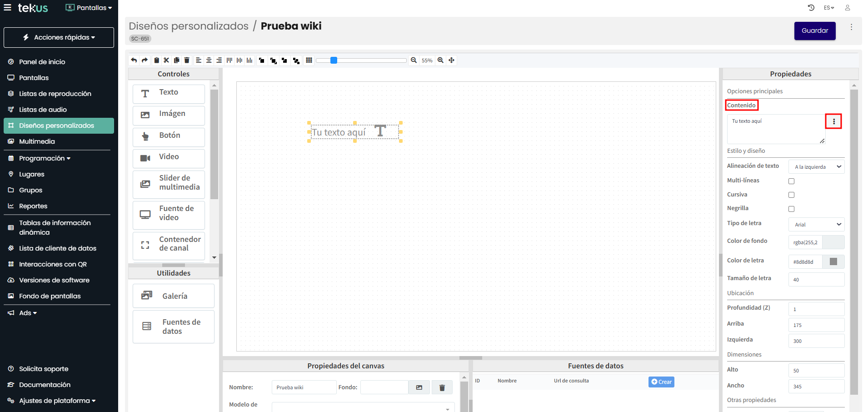Enable the Multi-líneas checkbox
The height and width of the screenshot is (412, 868).
pyautogui.click(x=791, y=181)
